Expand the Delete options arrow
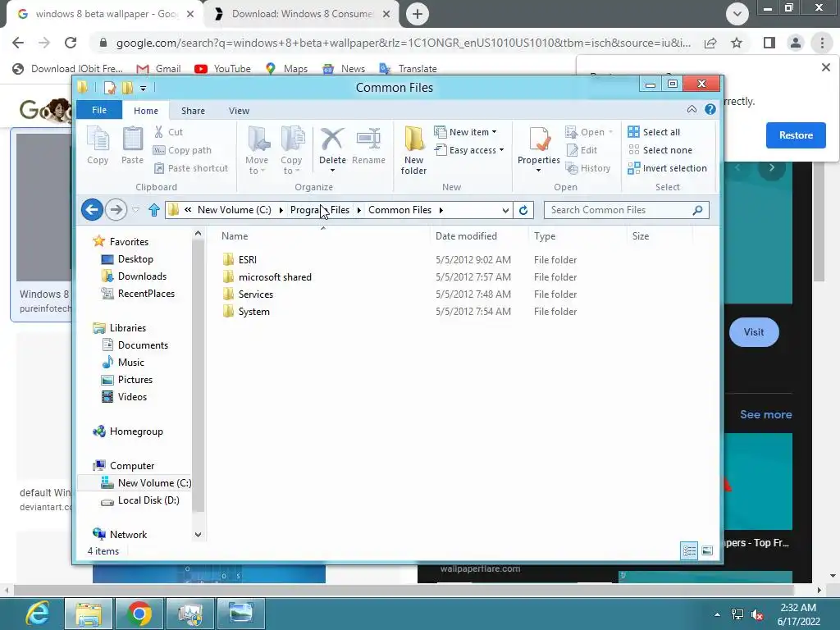Viewport: 840px width, 630px height. [332, 171]
